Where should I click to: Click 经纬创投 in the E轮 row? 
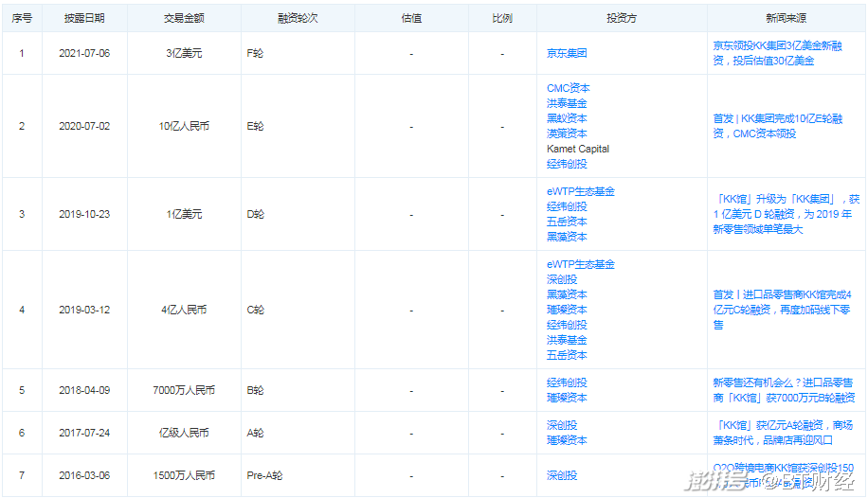pyautogui.click(x=567, y=164)
